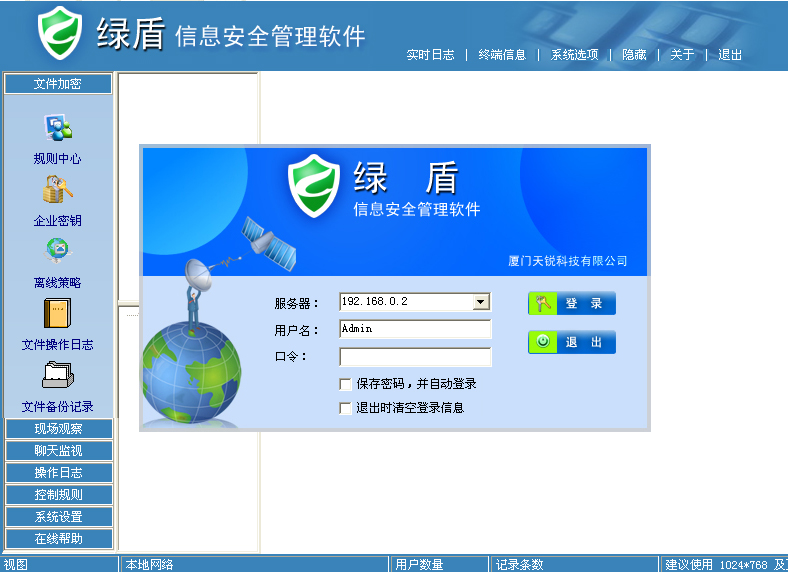Click the 离线策略 label
The image size is (788, 572).
(57, 283)
